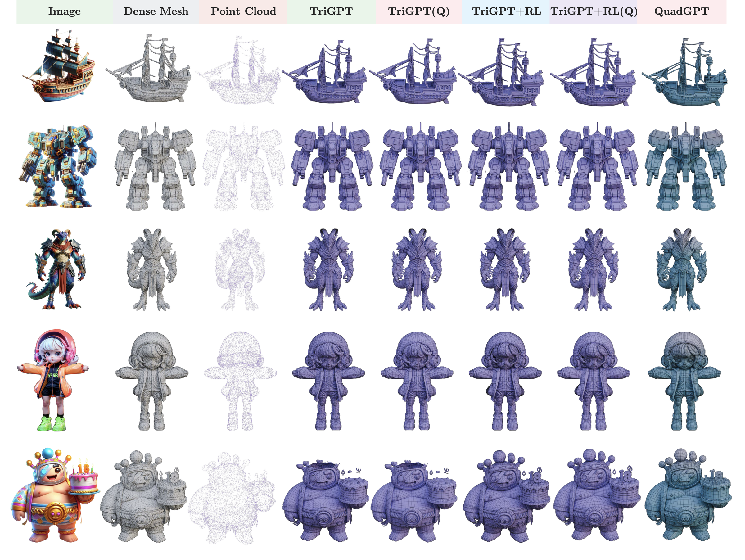Image resolution: width=745 pixels, height=560 pixels.
Task: Click the teal QuadGPT robot mesh
Action: 685,168
